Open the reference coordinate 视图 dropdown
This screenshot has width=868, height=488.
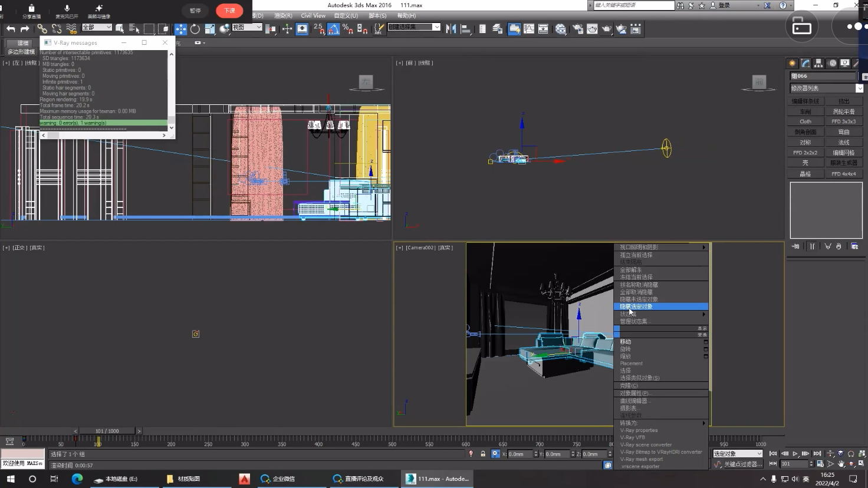tap(247, 27)
